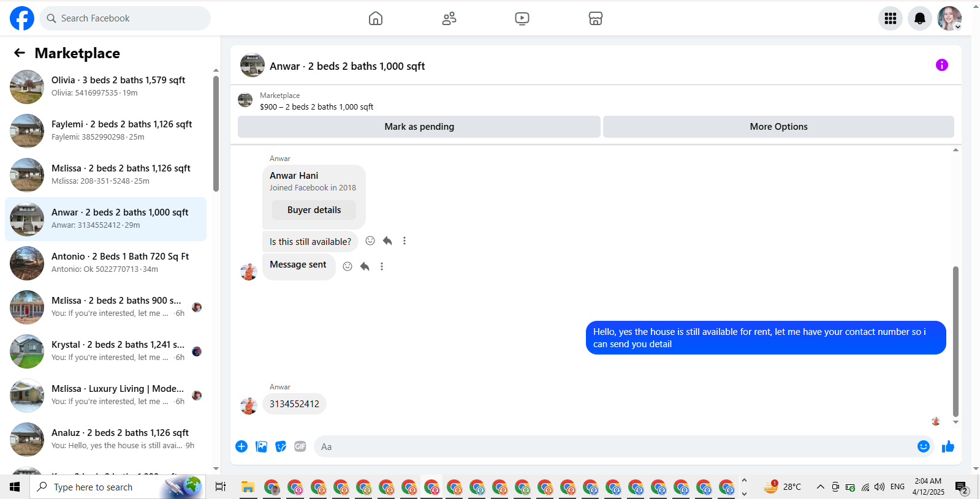View Buyer details for Anwar Hani

pyautogui.click(x=314, y=210)
